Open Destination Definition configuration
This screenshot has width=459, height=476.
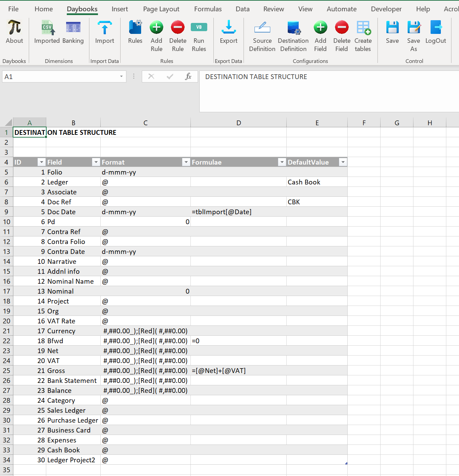[294, 27]
